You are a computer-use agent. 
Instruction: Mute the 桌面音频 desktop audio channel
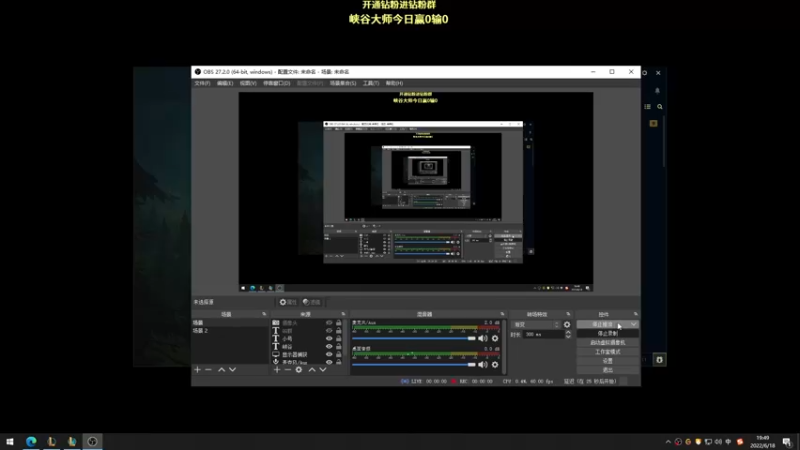[x=483, y=364]
